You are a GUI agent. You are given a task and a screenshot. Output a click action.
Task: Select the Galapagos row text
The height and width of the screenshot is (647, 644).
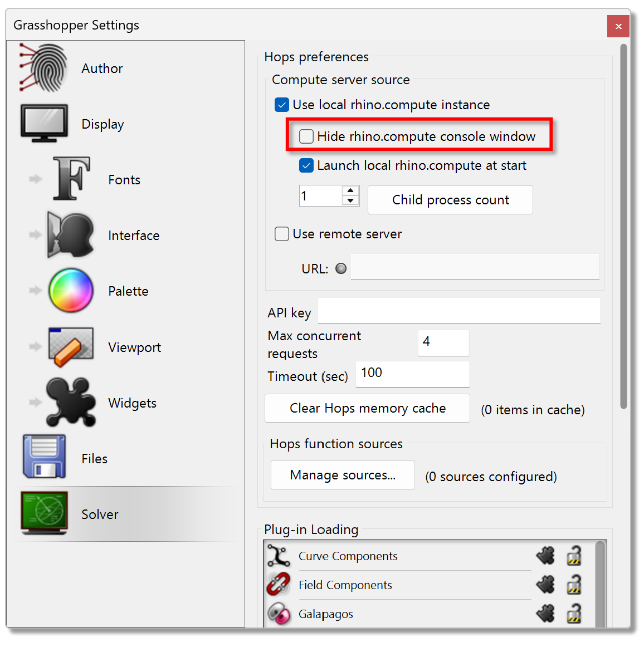click(x=326, y=614)
